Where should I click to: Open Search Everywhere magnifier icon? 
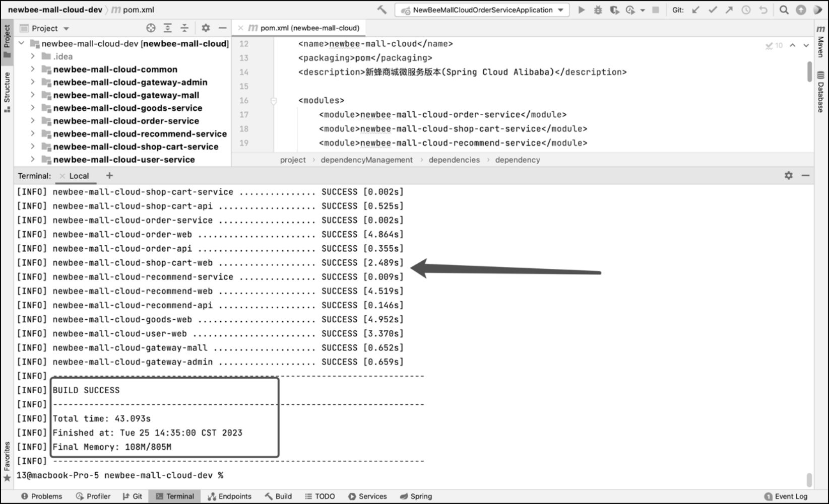pyautogui.click(x=784, y=10)
